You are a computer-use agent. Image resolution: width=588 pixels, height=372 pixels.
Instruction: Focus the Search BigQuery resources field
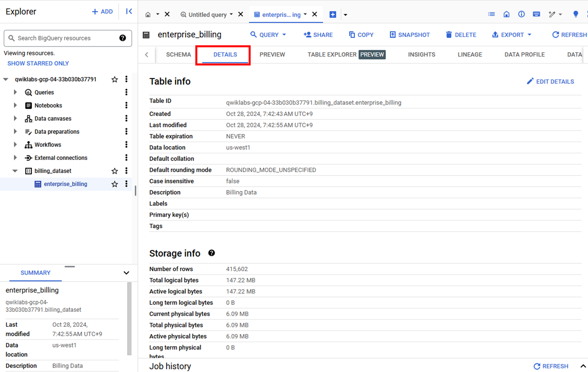tap(68, 38)
